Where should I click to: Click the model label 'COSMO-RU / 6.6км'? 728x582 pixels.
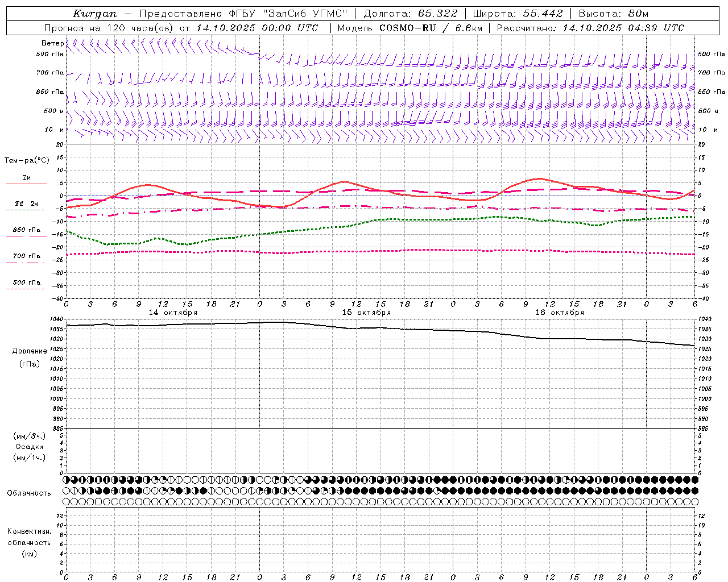431,28
